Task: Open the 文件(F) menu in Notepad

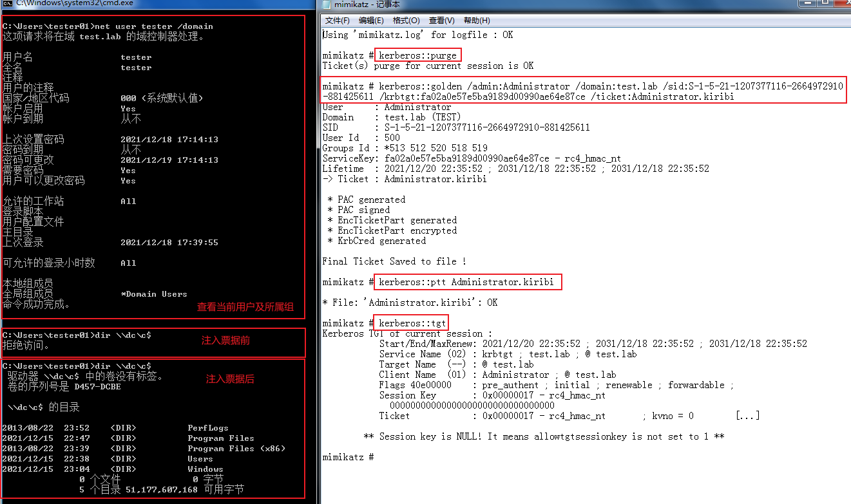Action: coord(338,21)
